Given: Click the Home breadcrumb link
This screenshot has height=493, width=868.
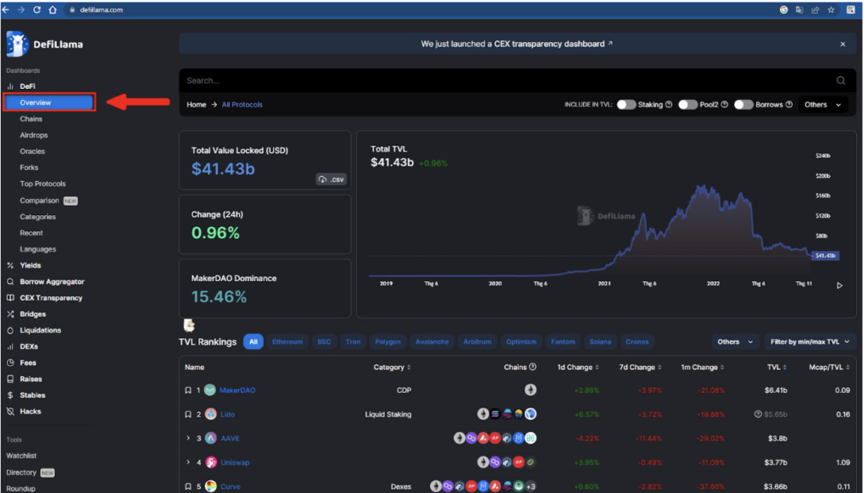Looking at the screenshot, I should pos(196,104).
